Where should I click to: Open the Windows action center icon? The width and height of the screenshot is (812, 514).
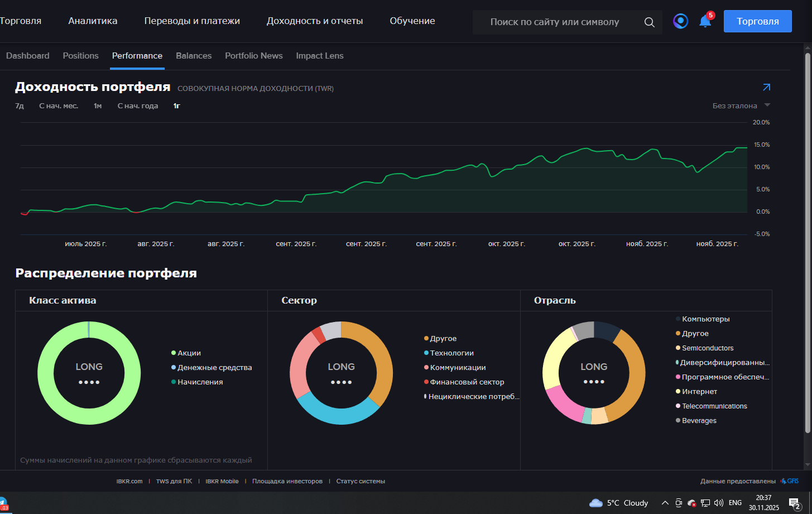794,503
